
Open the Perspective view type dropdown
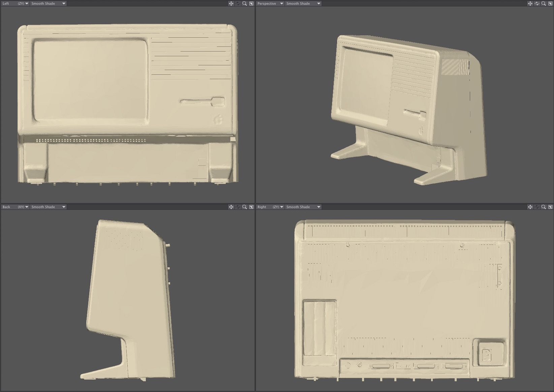pos(270,3)
